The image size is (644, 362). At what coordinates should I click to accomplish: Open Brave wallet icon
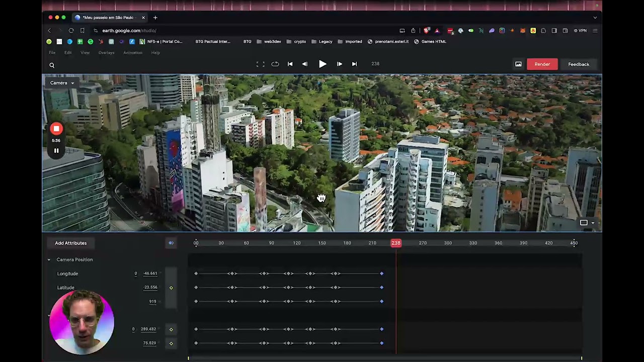tap(565, 31)
